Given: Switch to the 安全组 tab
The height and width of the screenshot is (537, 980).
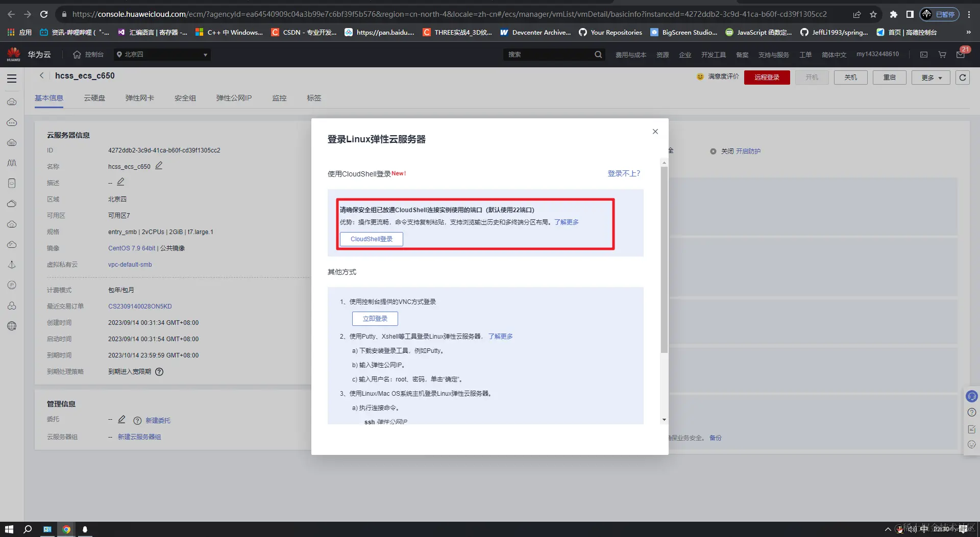Looking at the screenshot, I should tap(185, 98).
